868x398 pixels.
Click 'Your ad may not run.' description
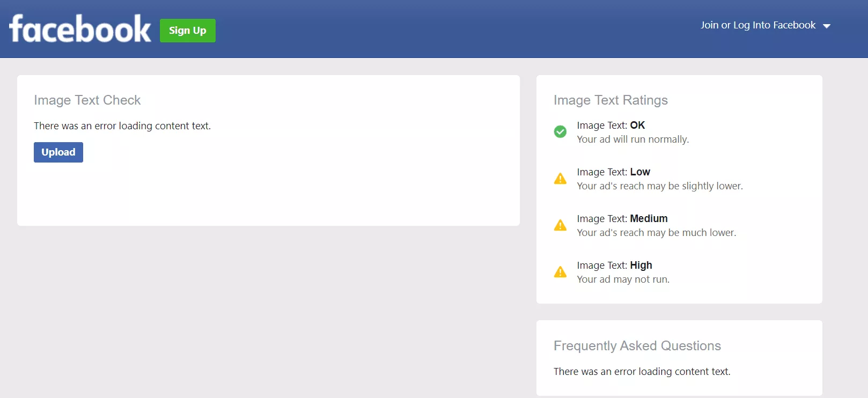623,279
